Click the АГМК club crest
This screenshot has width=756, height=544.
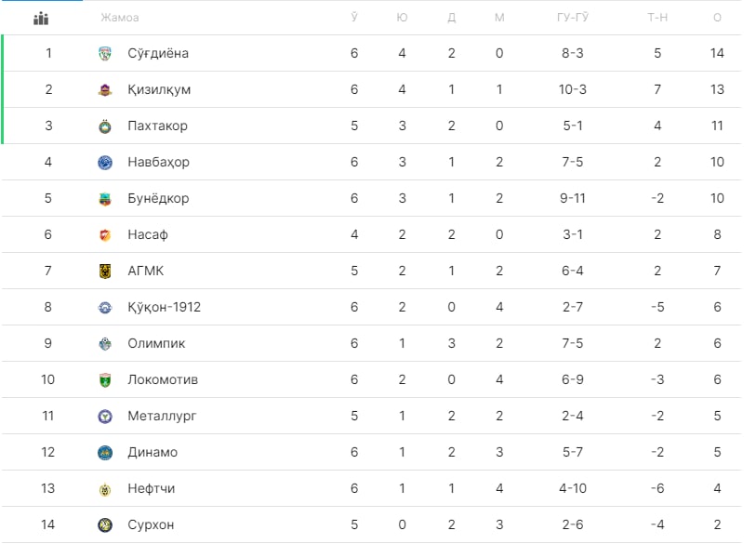[105, 271]
